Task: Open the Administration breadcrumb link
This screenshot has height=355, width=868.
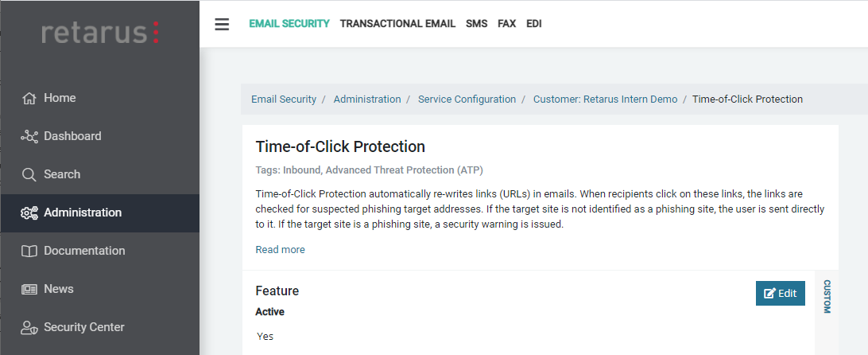Action: (x=367, y=99)
